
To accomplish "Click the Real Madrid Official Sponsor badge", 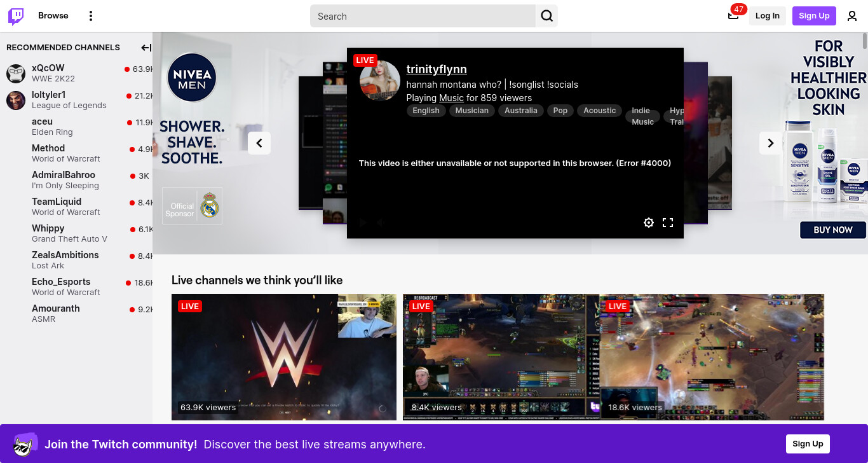I will 192,205.
